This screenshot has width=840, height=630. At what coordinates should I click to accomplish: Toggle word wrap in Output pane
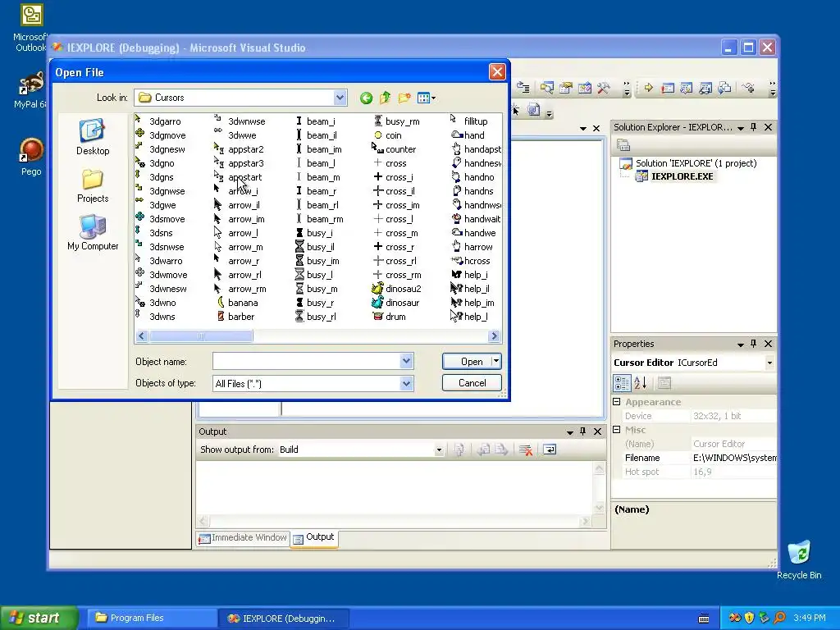550,450
